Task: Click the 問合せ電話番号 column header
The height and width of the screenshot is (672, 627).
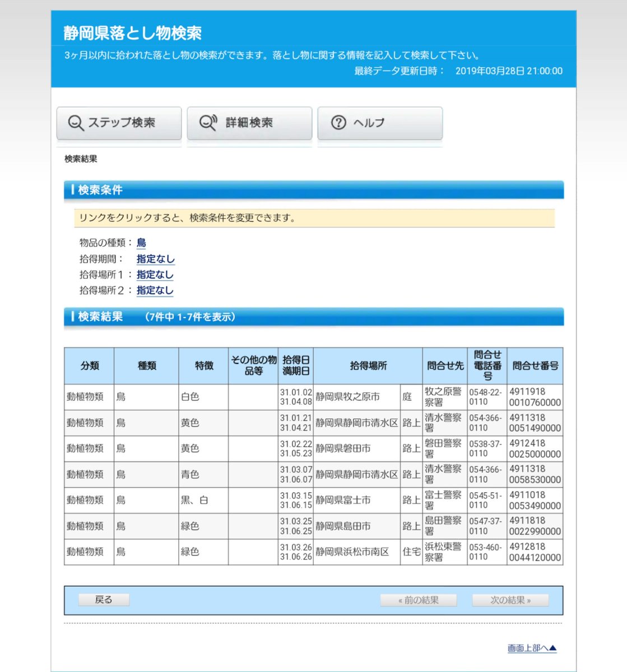Action: tap(487, 366)
